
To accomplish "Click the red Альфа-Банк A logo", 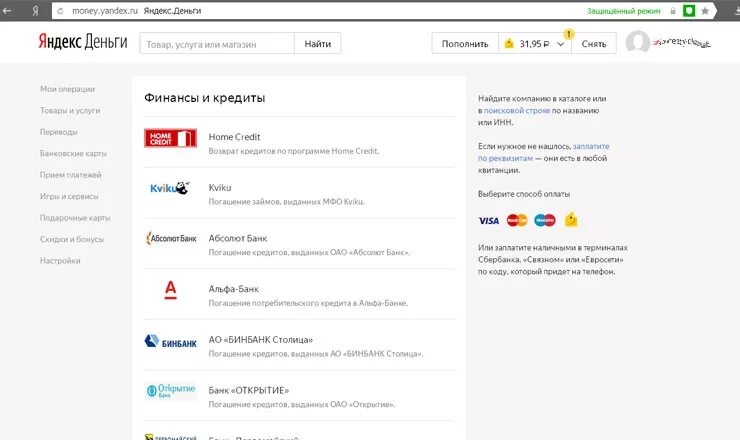I will [x=170, y=289].
